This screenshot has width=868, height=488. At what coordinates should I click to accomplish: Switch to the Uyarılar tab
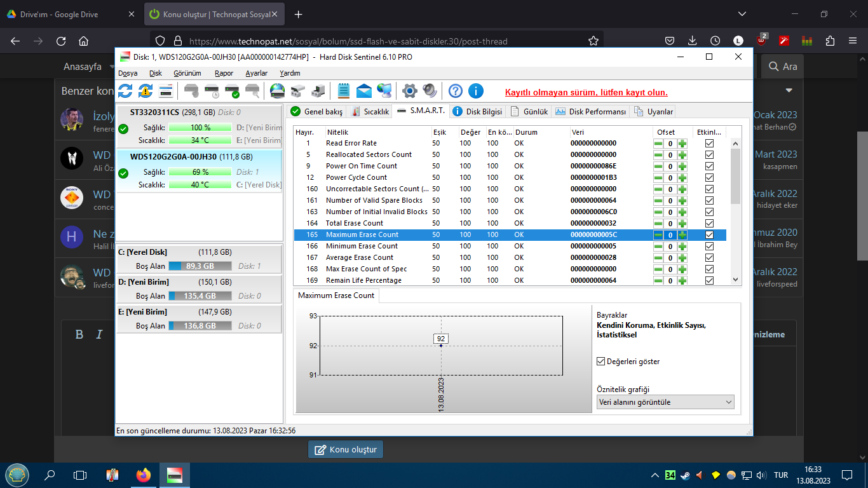653,112
